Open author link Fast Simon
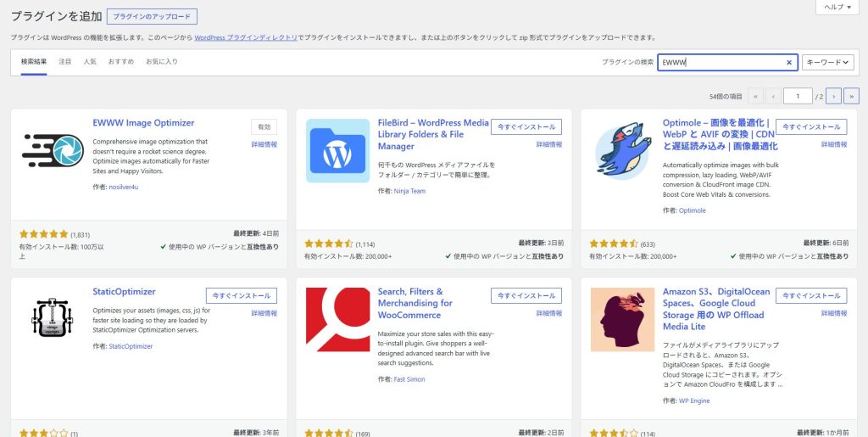868x437 pixels. click(409, 380)
